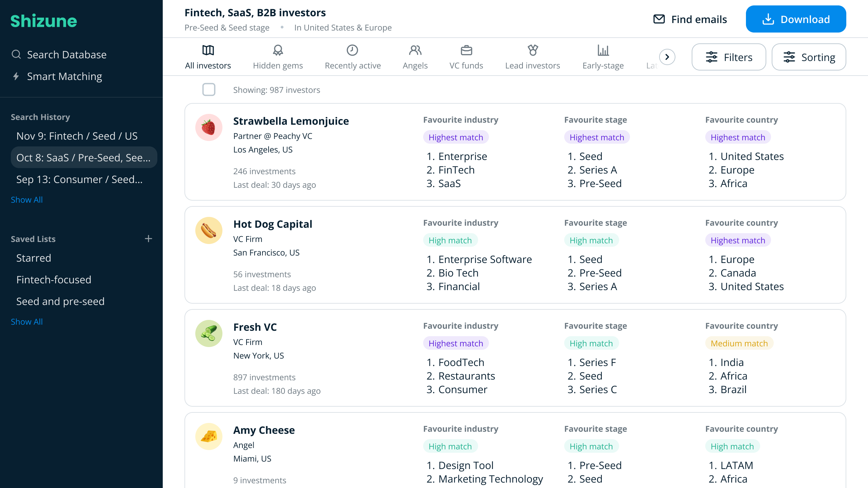This screenshot has height=488, width=868.
Task: Click the Find emails envelope icon
Action: pos(659,19)
